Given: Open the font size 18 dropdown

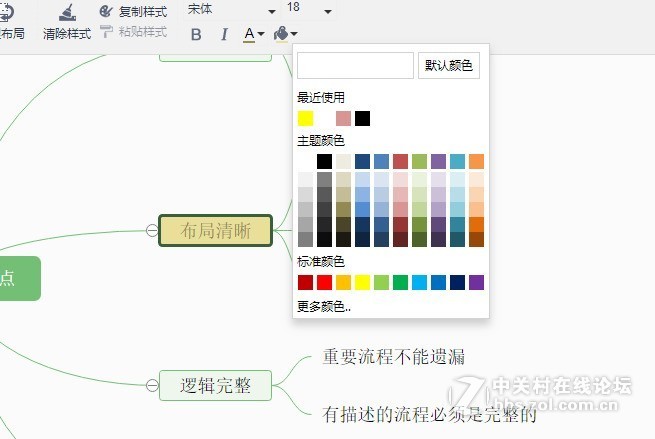Looking at the screenshot, I should click(328, 11).
